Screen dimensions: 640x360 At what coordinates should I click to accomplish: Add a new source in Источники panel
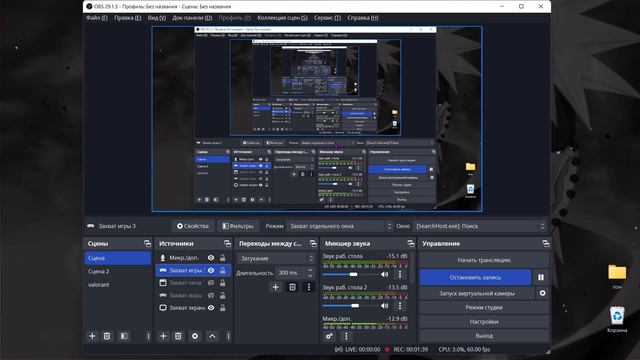pyautogui.click(x=163, y=336)
